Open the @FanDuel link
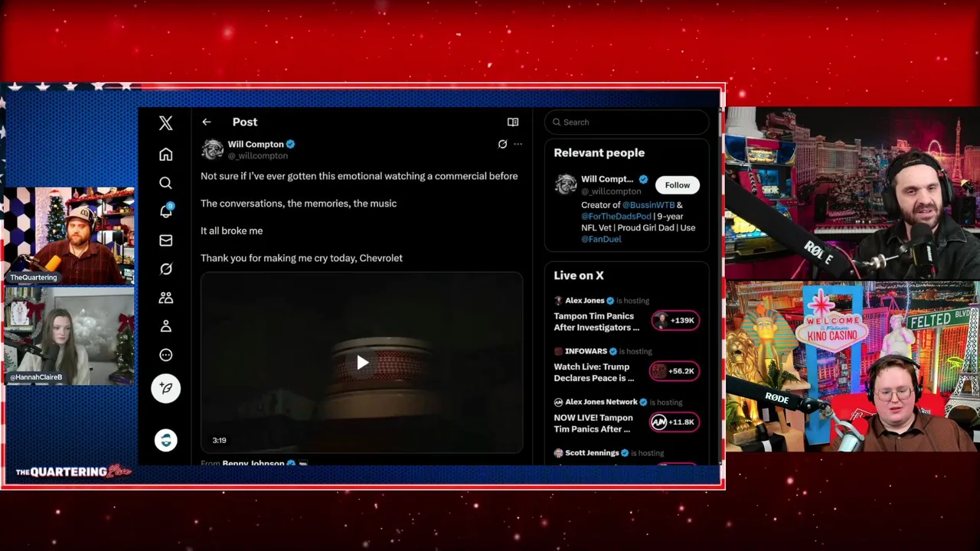 (601, 240)
